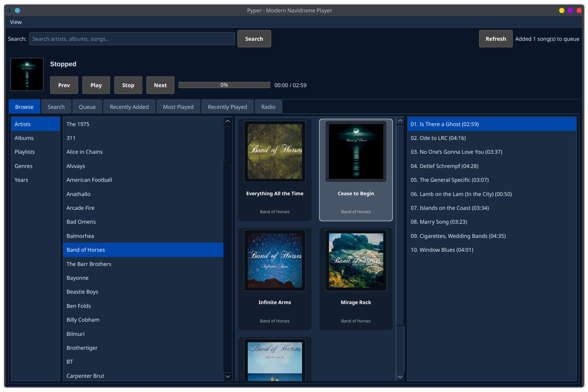This screenshot has width=588, height=392.
Task: Click artist list scroll down arrow
Action: pyautogui.click(x=228, y=377)
